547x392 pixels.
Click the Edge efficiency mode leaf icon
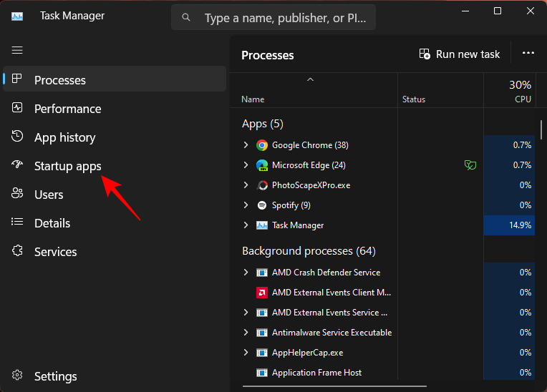[470, 165]
